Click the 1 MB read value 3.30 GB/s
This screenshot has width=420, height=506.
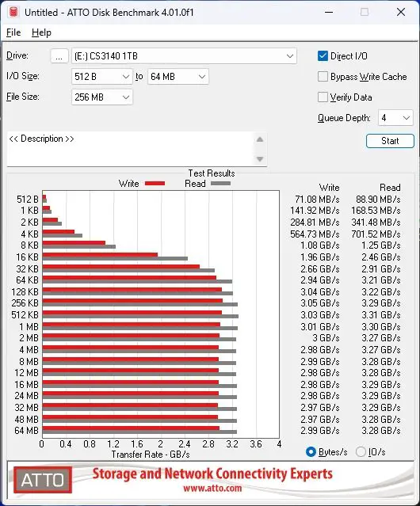coord(381,326)
